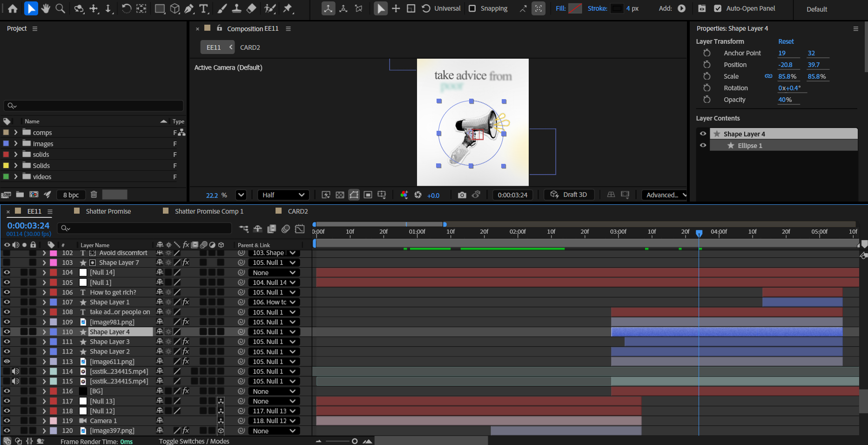Take snapshot with camera icon
The image size is (868, 445).
462,195
